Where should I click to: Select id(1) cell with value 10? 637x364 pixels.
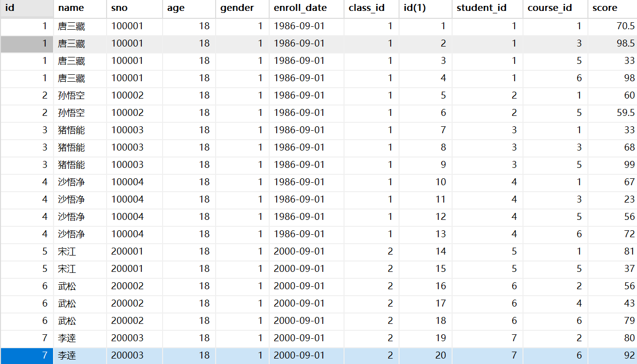425,182
